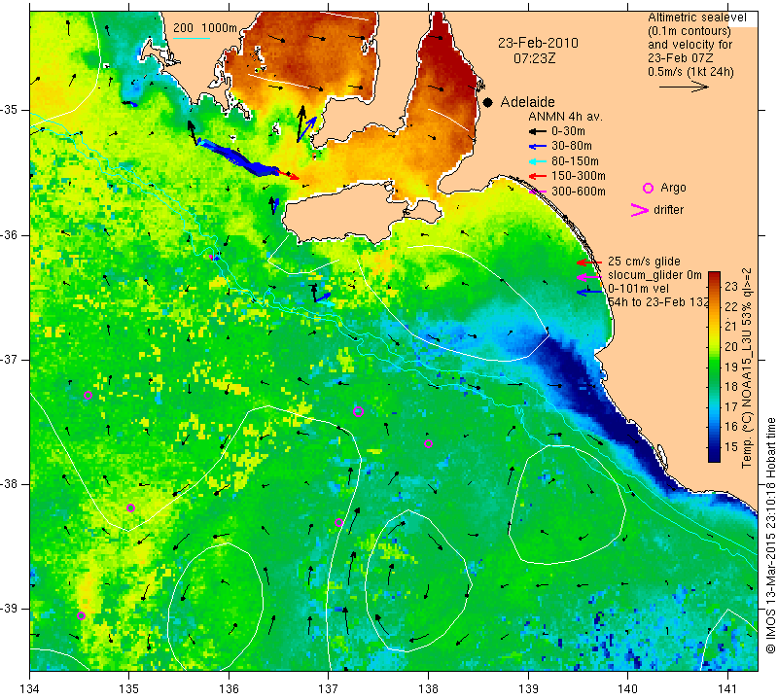Click the 19 degree mark on temperature colorbar
778x700 pixels.
tap(731, 367)
